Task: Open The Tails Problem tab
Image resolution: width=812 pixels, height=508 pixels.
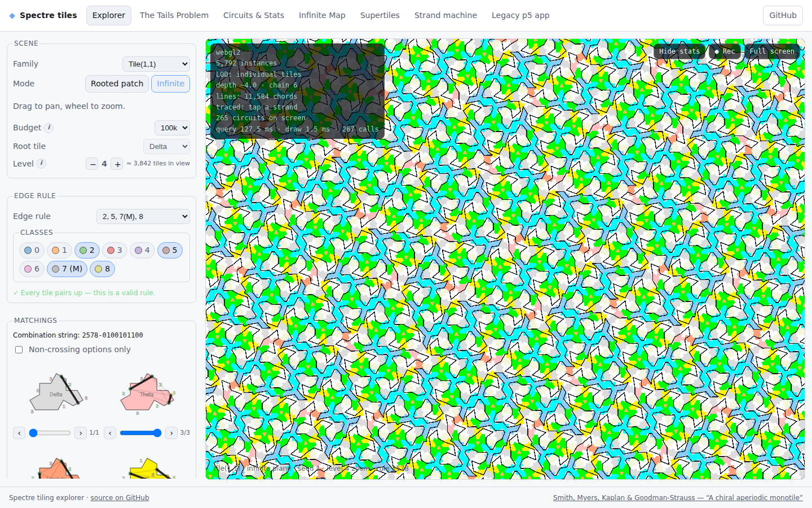Action: click(174, 15)
